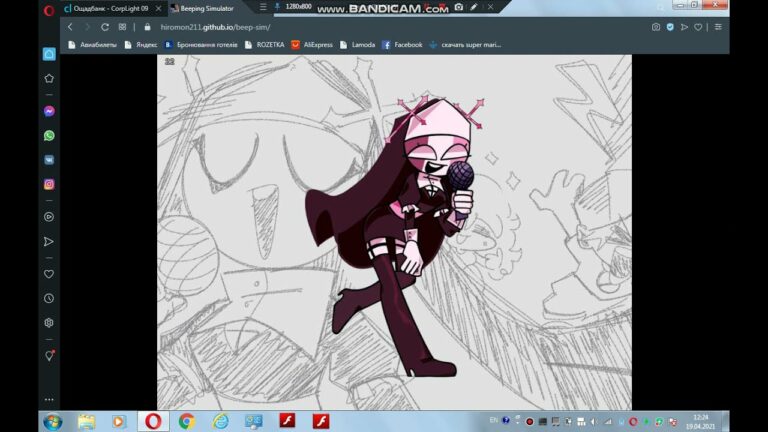Viewport: 768px width, 432px height.
Task: Open the Opera ad blocker shield
Action: click(x=670, y=27)
